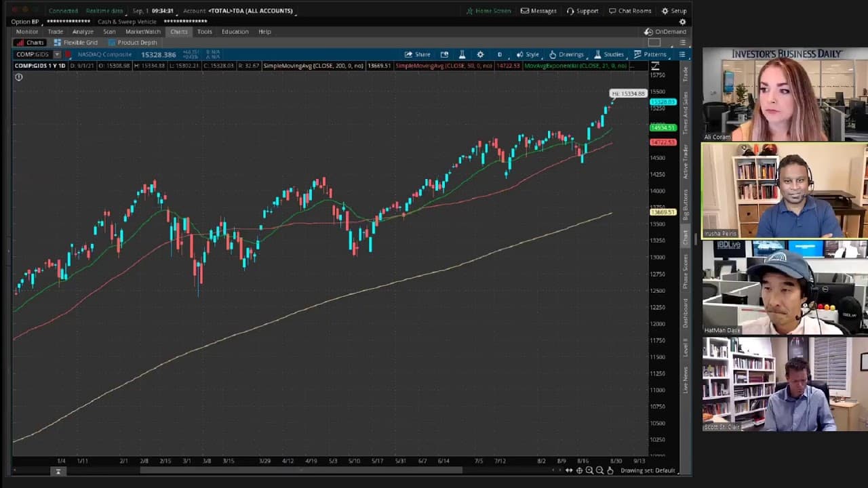Image resolution: width=868 pixels, height=488 pixels.
Task: Change the D timeframe aggregation selector
Action: tap(500, 54)
